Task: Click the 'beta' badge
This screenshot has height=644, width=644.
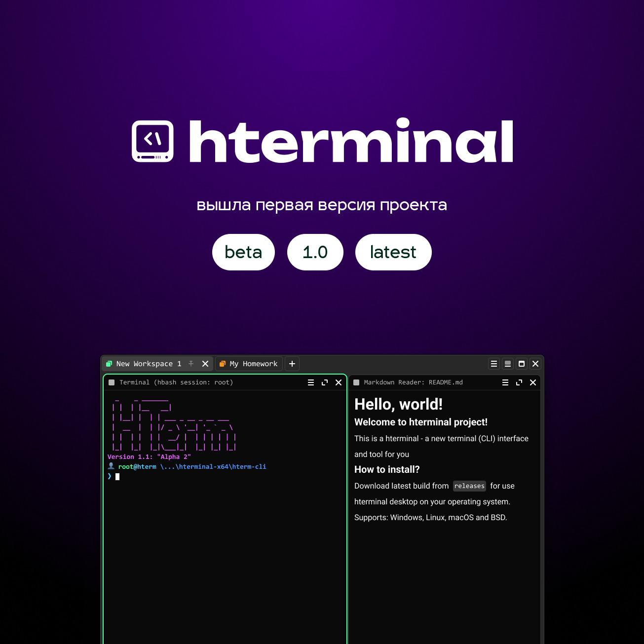Action: pyautogui.click(x=243, y=252)
